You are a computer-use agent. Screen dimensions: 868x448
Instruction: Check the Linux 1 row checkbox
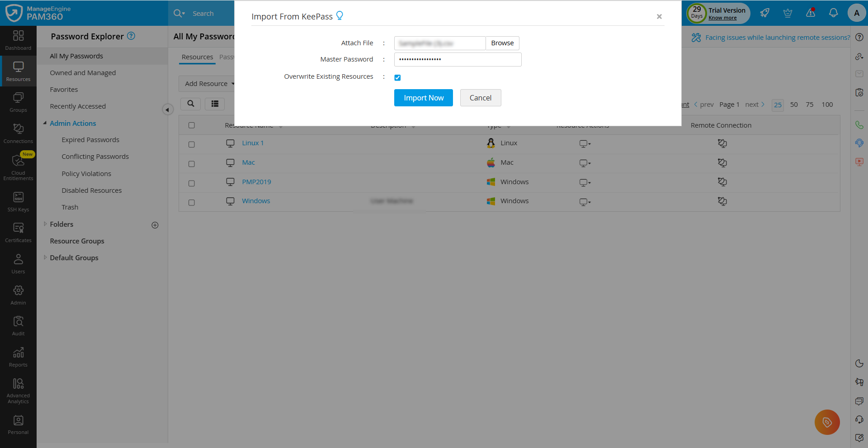point(192,144)
